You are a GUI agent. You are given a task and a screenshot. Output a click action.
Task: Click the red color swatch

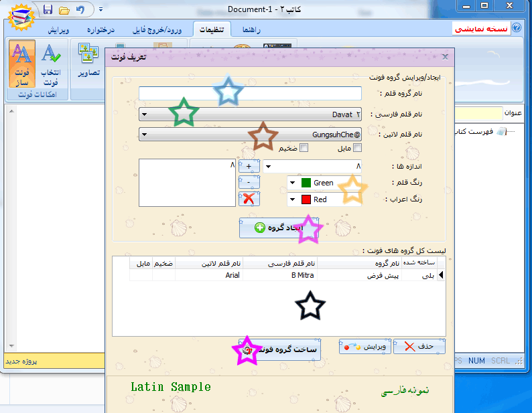click(x=306, y=199)
